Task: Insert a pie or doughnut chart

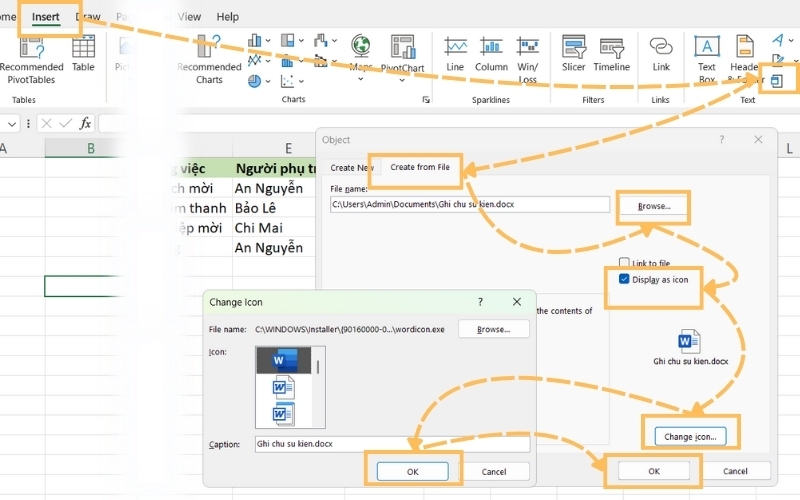Action: (255, 81)
